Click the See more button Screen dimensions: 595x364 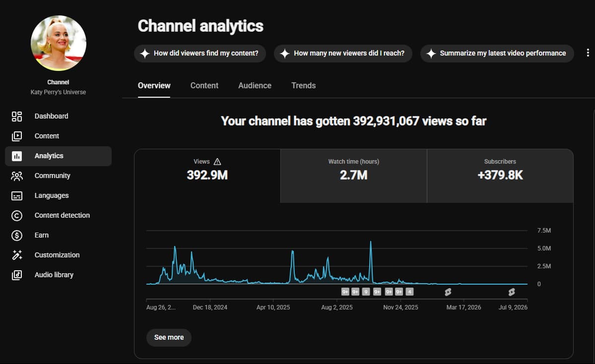pyautogui.click(x=169, y=337)
